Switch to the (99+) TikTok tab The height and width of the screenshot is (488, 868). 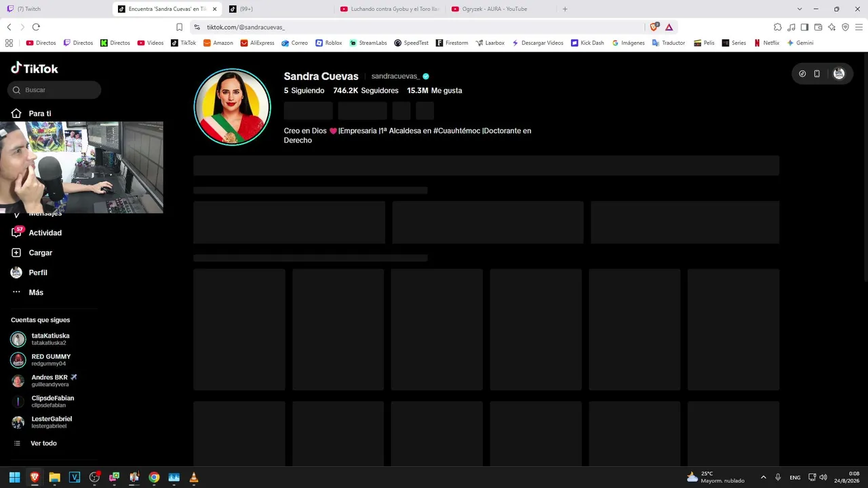[x=278, y=9]
